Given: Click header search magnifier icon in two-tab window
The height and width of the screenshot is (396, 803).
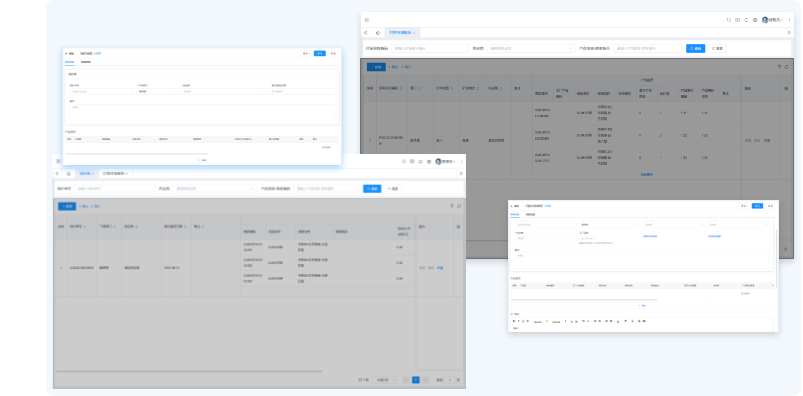Looking at the screenshot, I should tap(404, 161).
